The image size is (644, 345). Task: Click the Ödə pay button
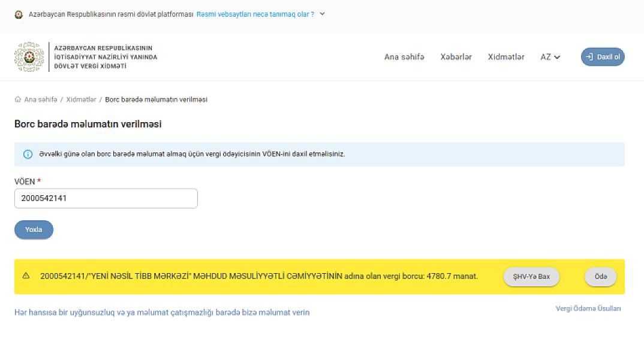coord(600,277)
